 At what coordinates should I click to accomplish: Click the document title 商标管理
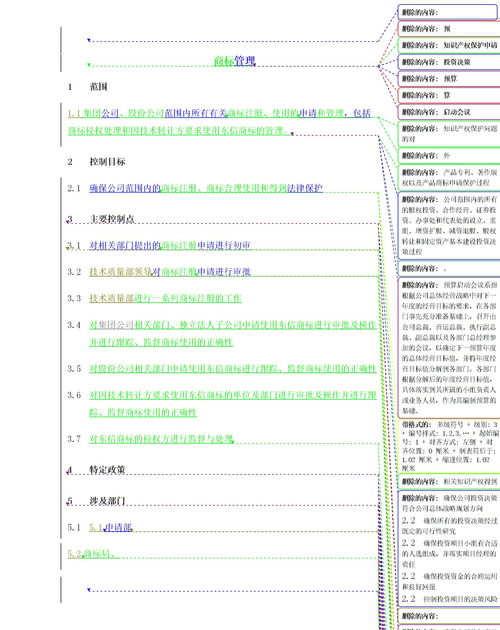pos(234,61)
